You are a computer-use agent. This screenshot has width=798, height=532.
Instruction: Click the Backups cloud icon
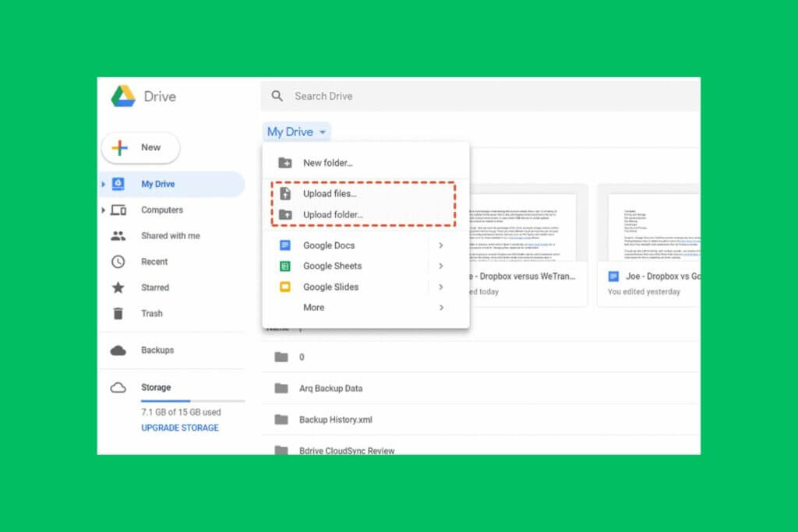pyautogui.click(x=118, y=351)
